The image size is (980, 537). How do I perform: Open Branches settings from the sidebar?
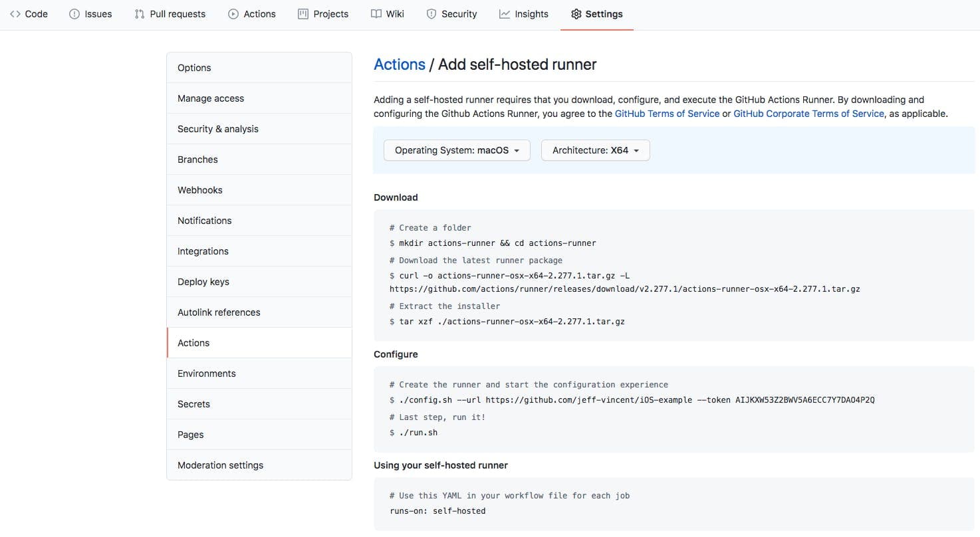click(197, 159)
